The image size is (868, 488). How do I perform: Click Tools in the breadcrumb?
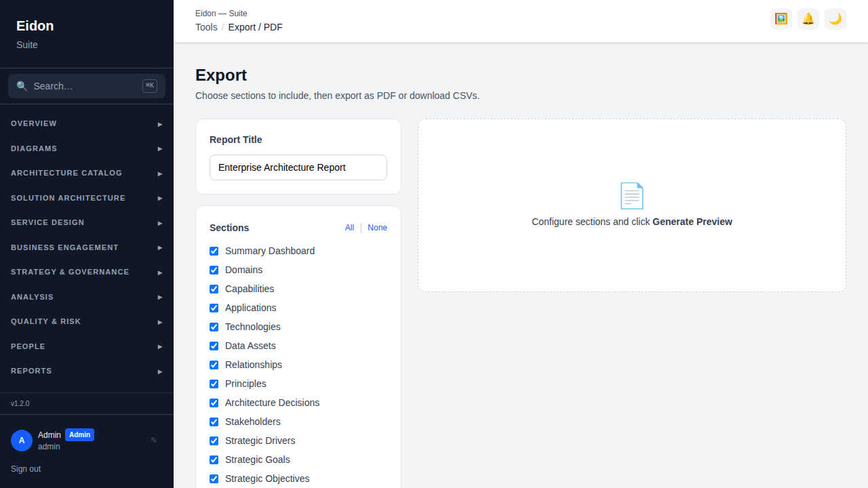[206, 27]
